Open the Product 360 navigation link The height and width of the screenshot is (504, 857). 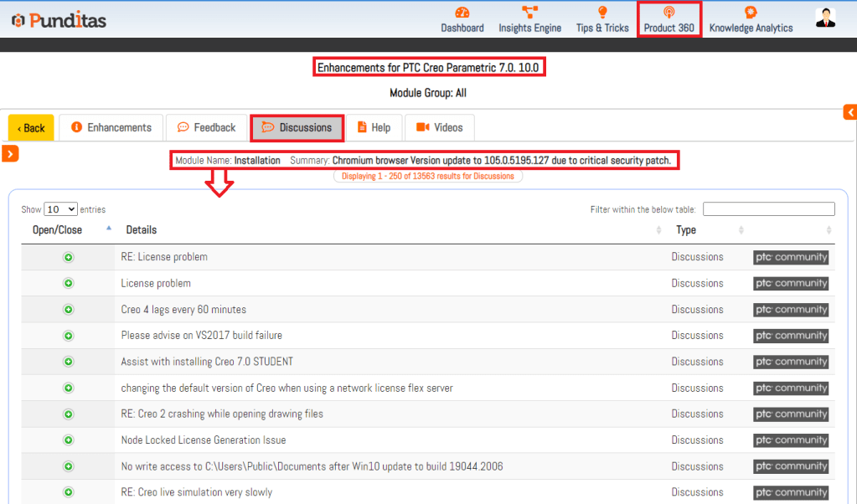pos(669,20)
